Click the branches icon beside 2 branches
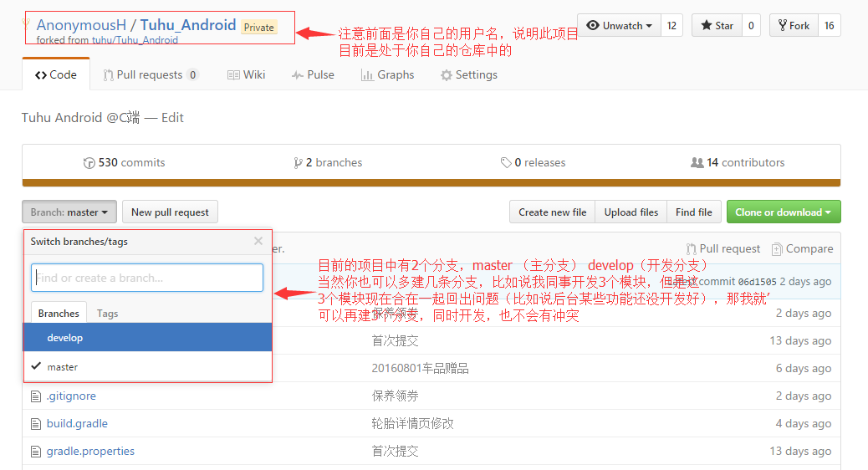Screen dimensions: 868x470 (298, 163)
